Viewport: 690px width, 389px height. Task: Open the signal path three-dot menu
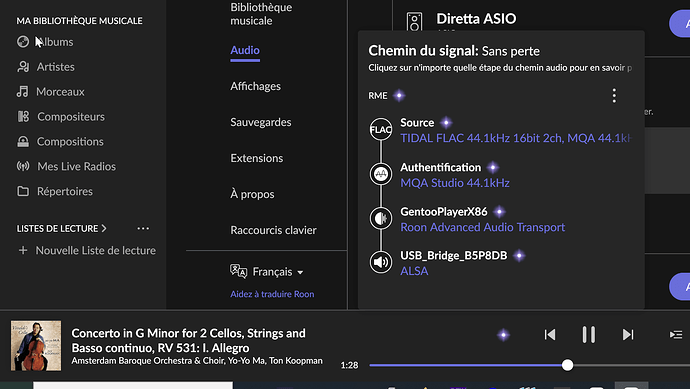(614, 95)
